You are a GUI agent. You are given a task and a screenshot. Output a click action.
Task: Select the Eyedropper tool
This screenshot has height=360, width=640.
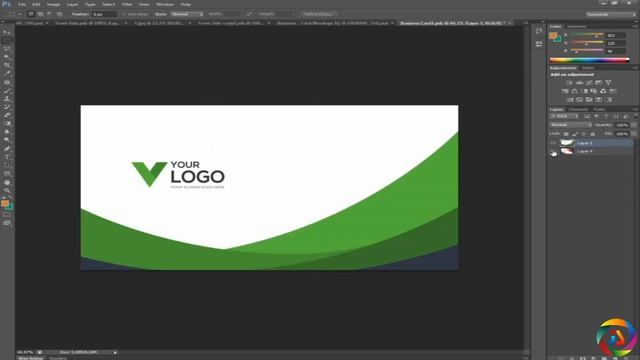click(x=7, y=73)
